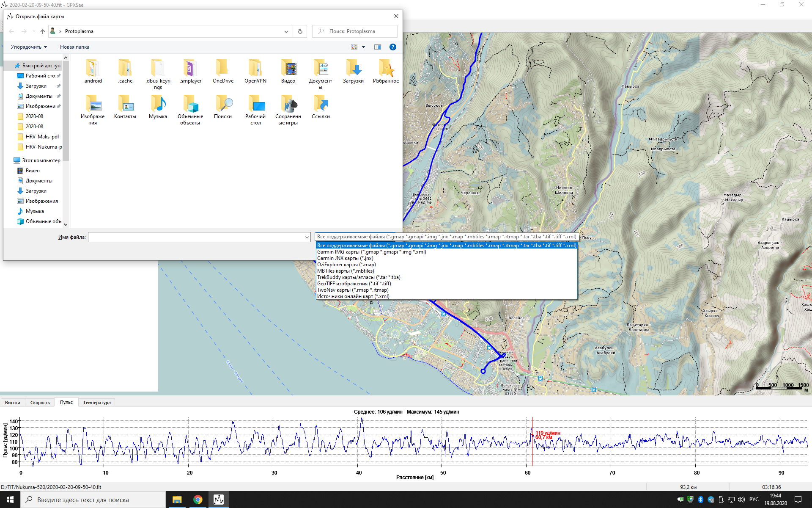Open Google Chrome from taskbar

198,500
